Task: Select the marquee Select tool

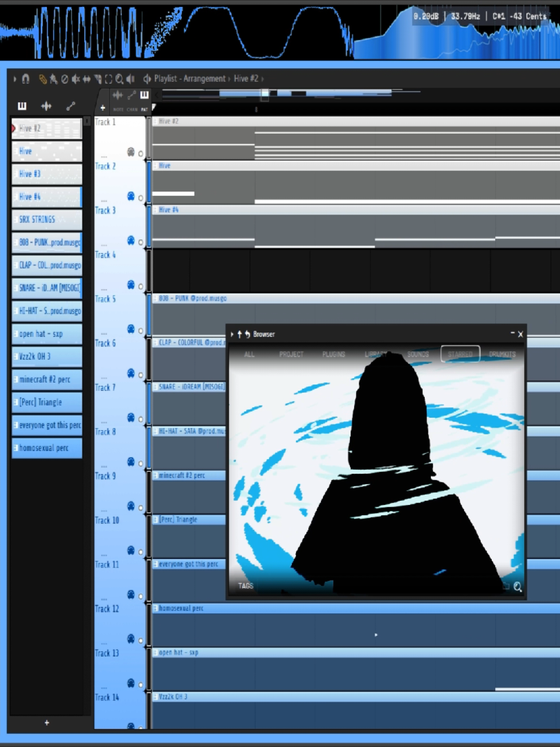Action: coord(108,79)
